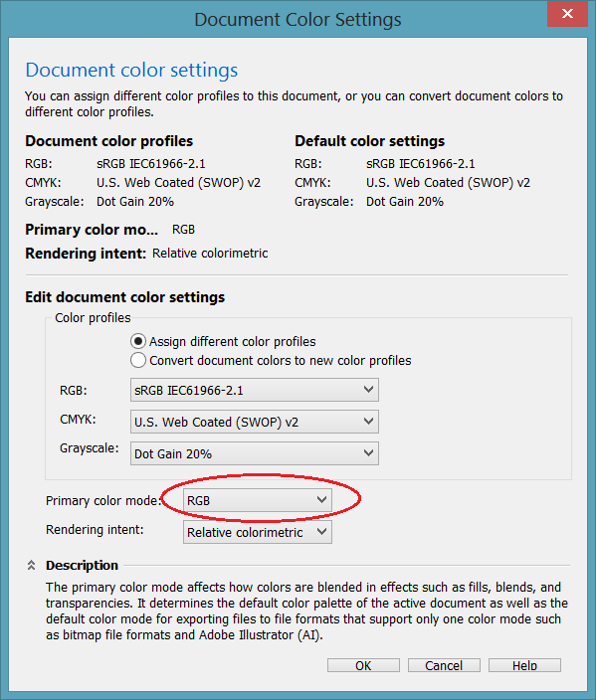Open the Rendering intent dropdown
Image resolution: width=596 pixels, height=700 pixels.
pos(258,532)
